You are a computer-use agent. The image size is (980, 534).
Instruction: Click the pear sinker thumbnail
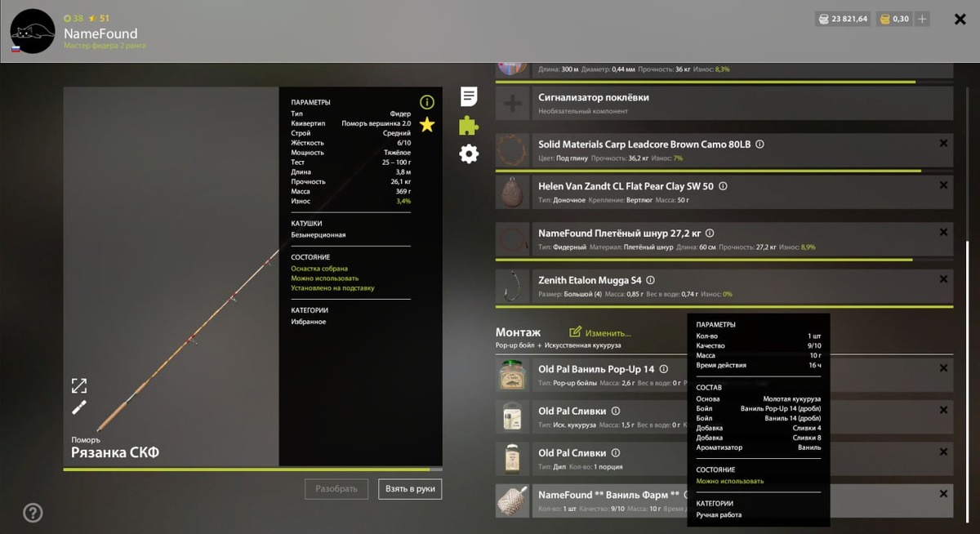(x=513, y=192)
